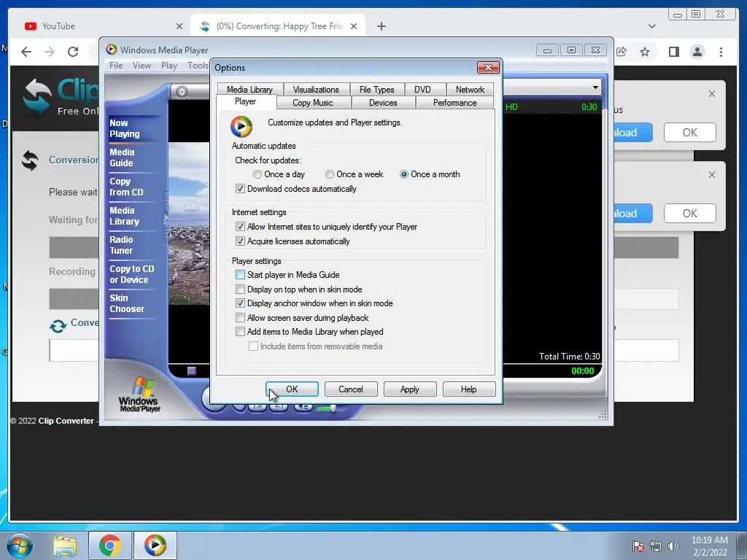This screenshot has width=747, height=560.
Task: Open the Performance tab
Action: pyautogui.click(x=455, y=103)
